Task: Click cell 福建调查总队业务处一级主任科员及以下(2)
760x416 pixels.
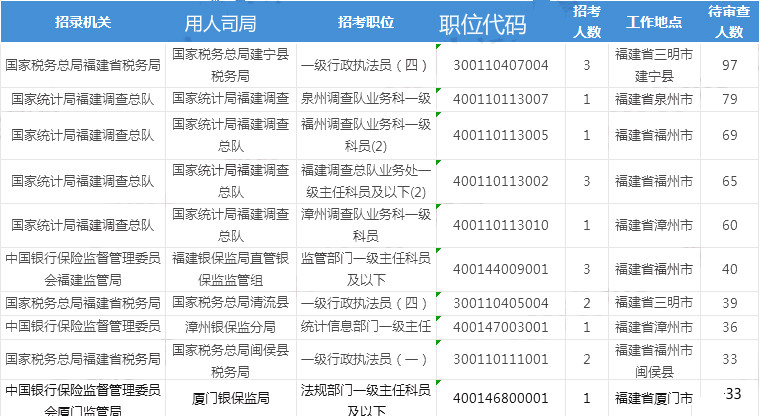Action: [366, 181]
